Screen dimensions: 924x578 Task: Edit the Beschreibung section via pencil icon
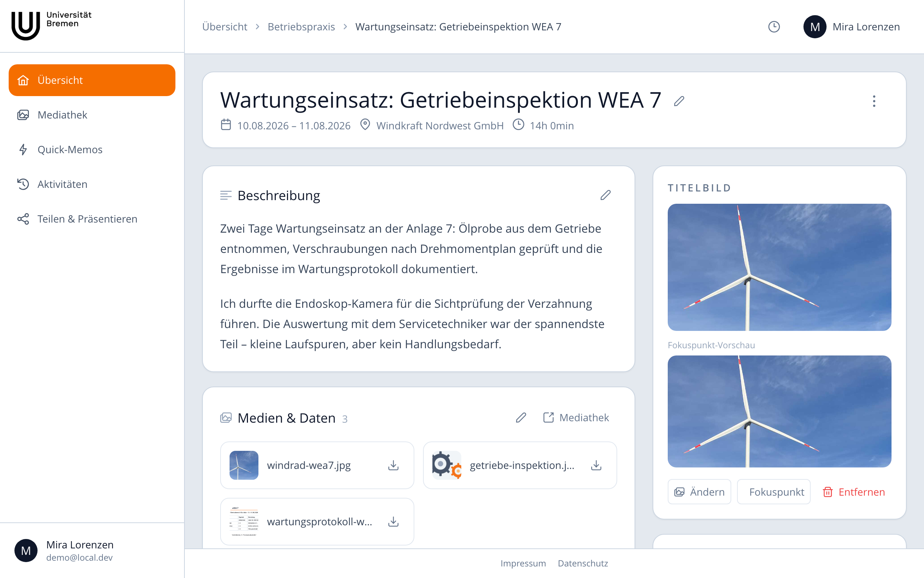(x=606, y=195)
